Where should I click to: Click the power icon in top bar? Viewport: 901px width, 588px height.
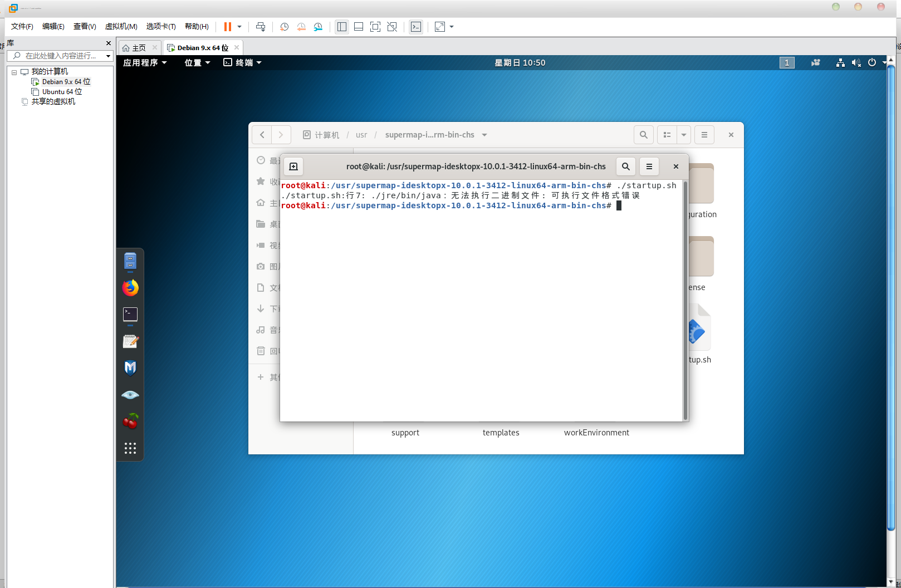pos(872,63)
